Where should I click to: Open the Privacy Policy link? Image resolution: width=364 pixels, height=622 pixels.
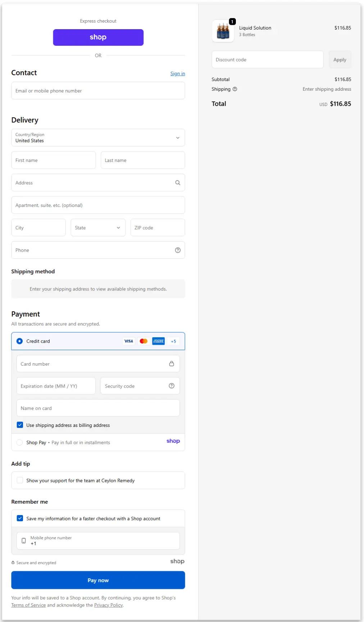(108, 605)
